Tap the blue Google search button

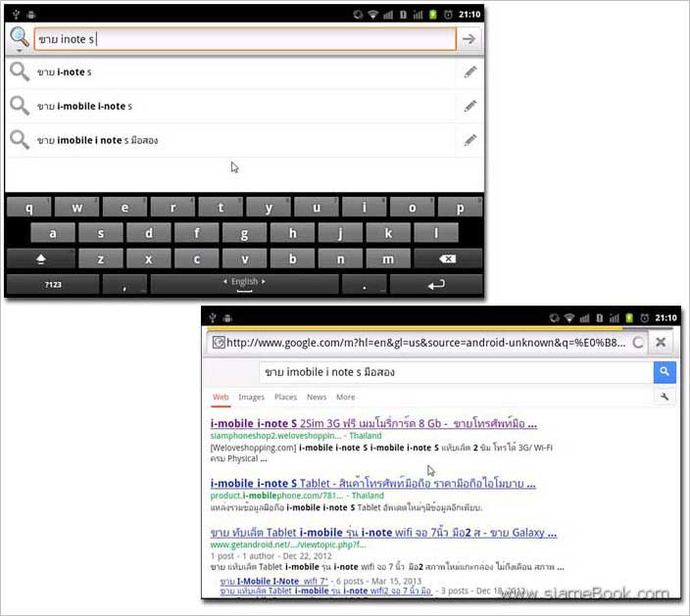[x=665, y=372]
